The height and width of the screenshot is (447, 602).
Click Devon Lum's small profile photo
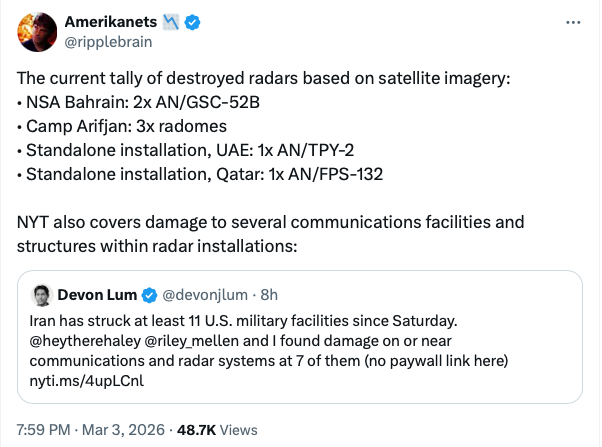coord(42,295)
